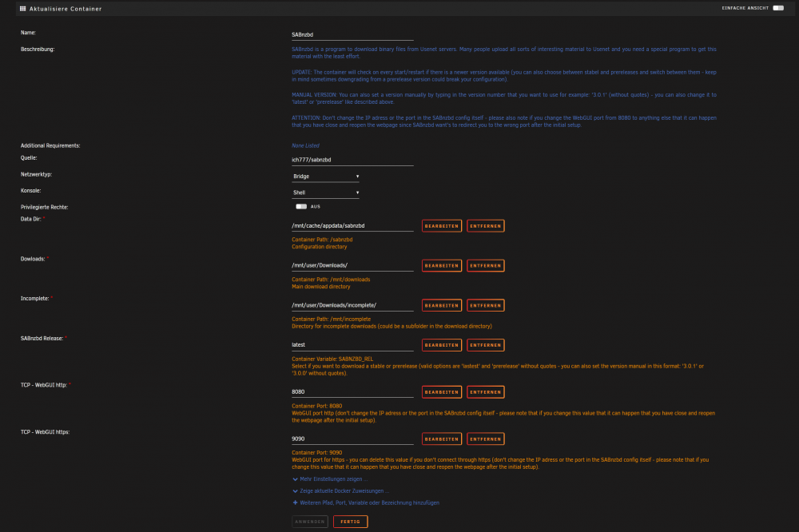Click the Container Port: 8080 text
This screenshot has width=799, height=532.
(x=317, y=406)
